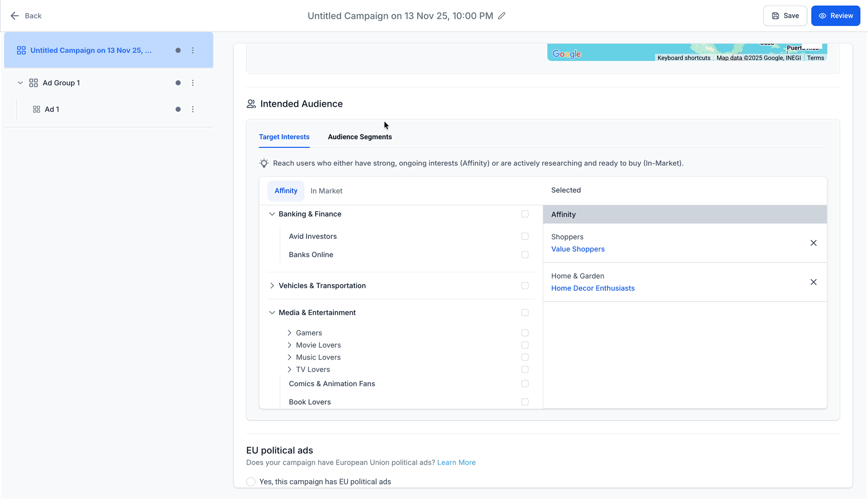Collapse the Banking & Finance category
Screen dimensions: 868x500
(272, 214)
